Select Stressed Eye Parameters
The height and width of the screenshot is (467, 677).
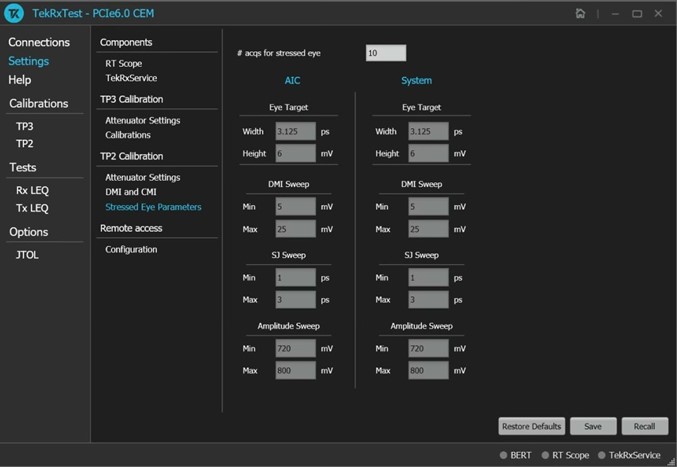coord(153,207)
